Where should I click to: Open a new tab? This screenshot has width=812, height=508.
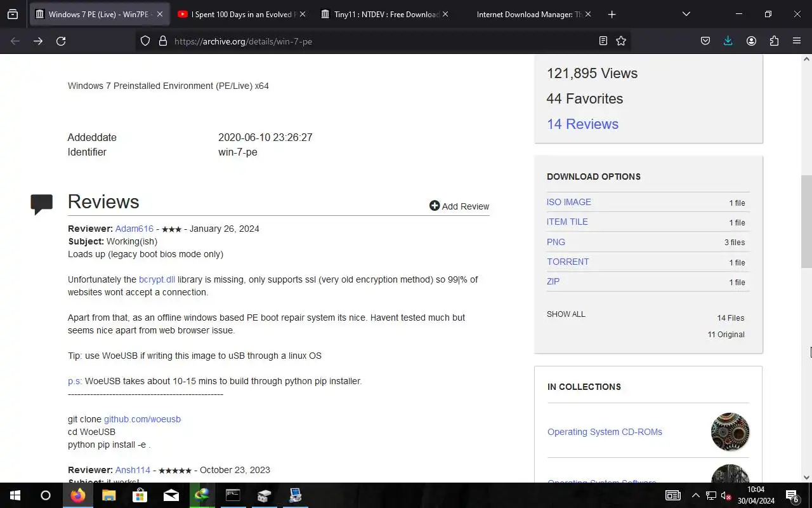point(612,14)
